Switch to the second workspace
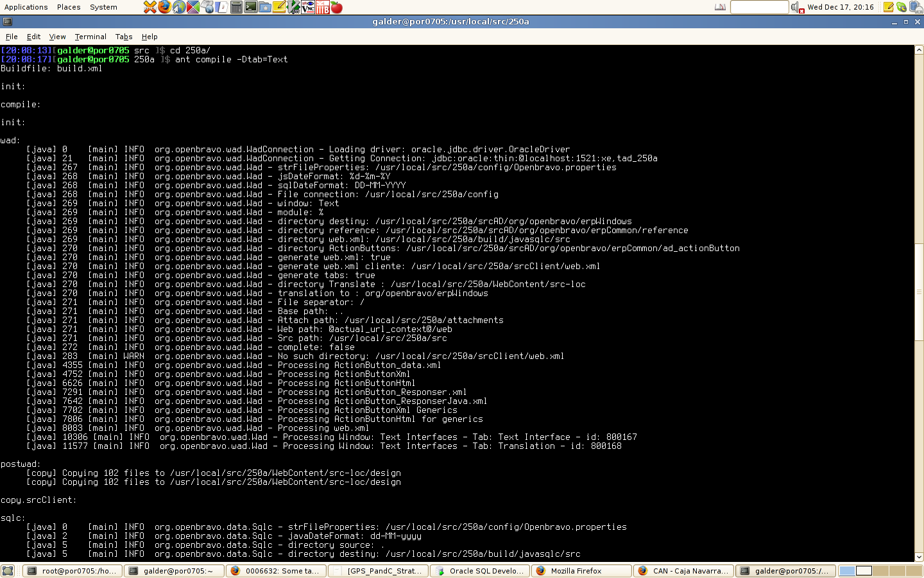This screenshot has width=924, height=578. [864, 570]
